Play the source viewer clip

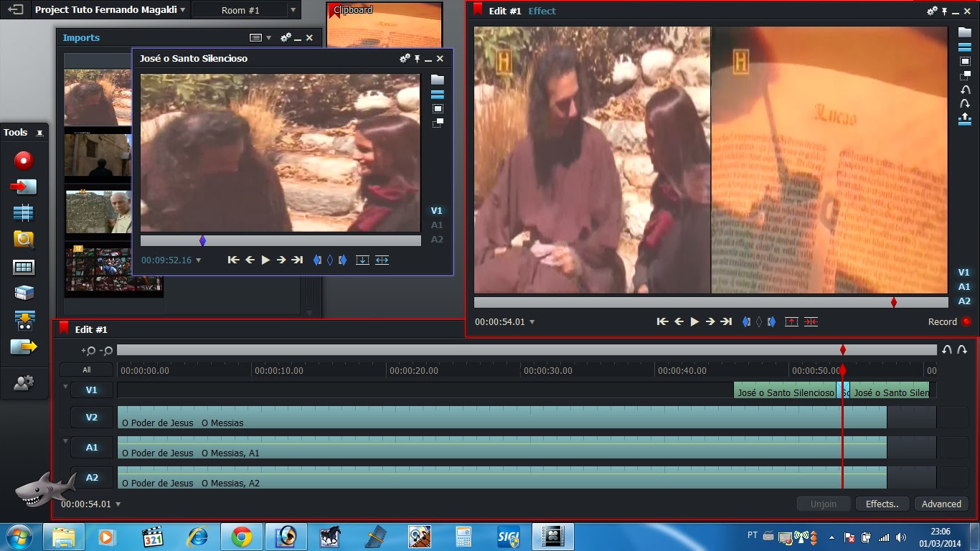[x=265, y=260]
